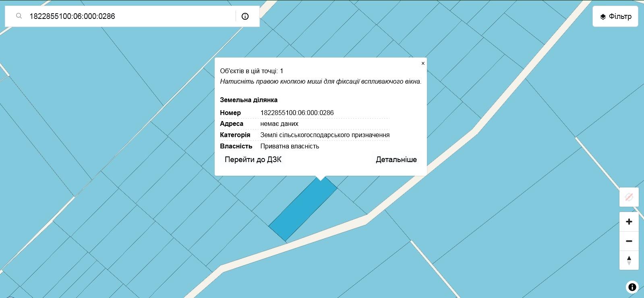Screen dimensions: 644x298
Task: Click the info icon in search bar
Action: (245, 16)
